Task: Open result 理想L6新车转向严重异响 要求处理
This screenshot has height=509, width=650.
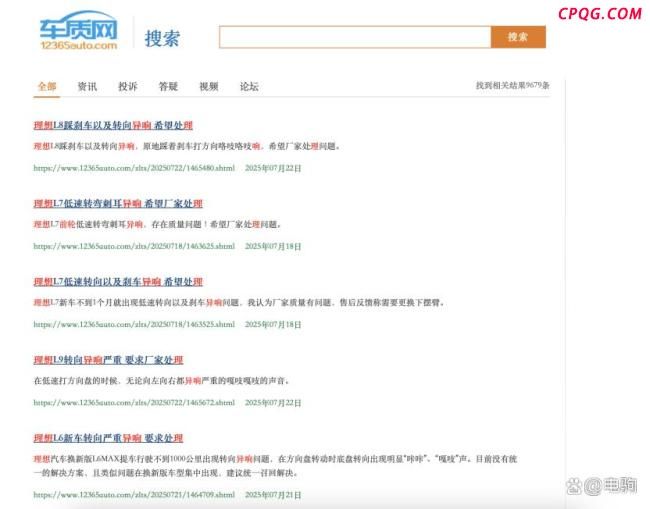Action: (108, 438)
